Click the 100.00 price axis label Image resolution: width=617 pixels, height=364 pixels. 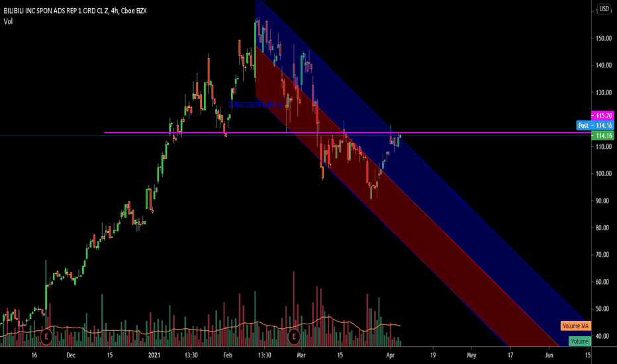click(x=604, y=173)
